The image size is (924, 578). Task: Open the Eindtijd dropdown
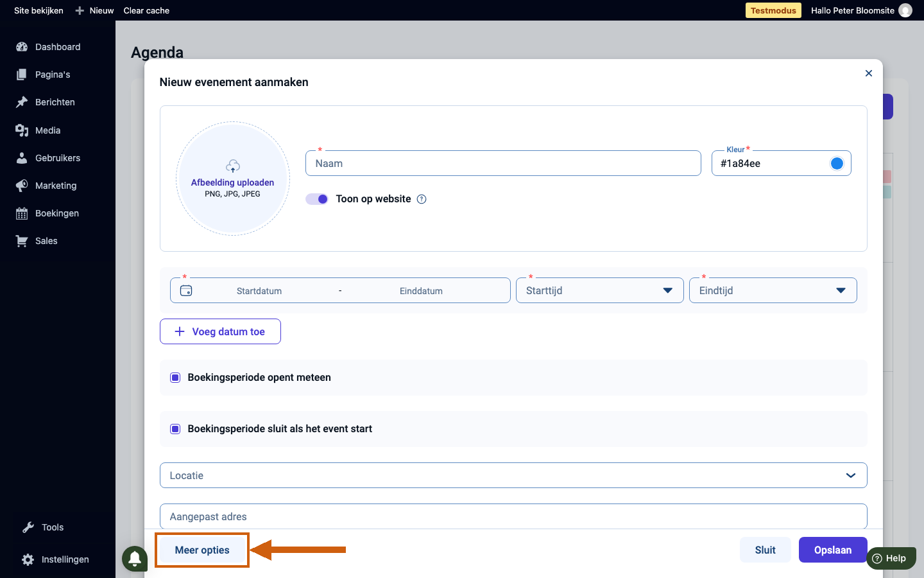coord(773,290)
